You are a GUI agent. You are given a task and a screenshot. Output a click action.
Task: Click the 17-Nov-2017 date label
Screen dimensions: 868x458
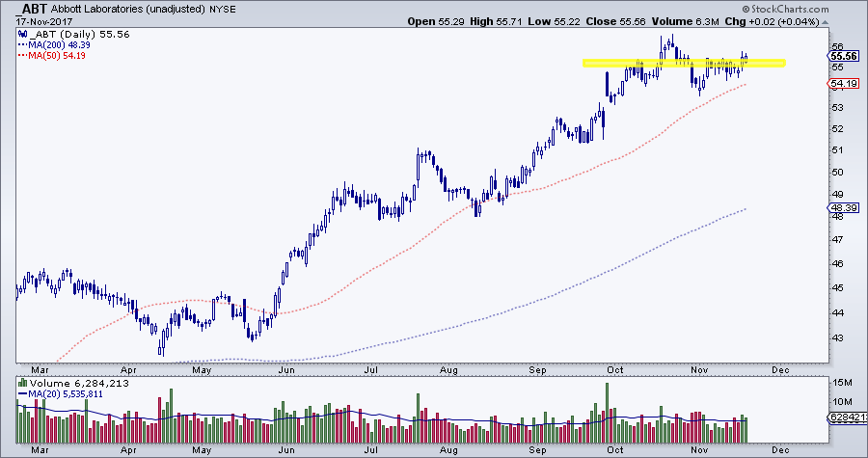click(32, 20)
